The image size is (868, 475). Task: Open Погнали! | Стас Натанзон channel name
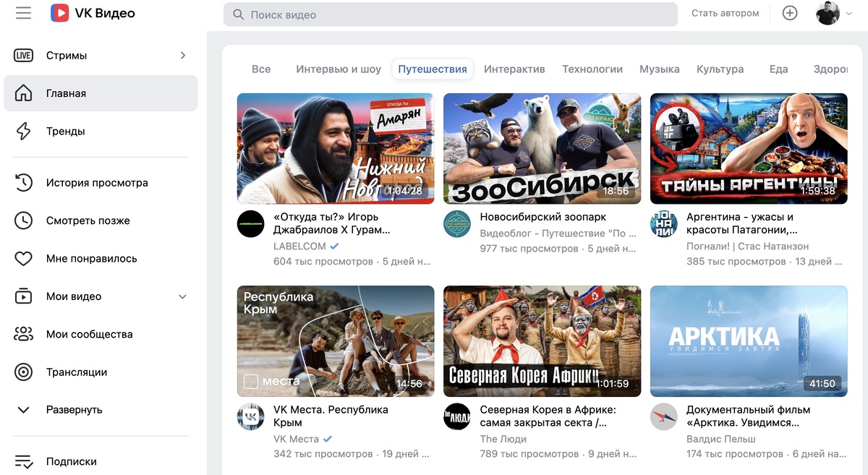point(748,246)
